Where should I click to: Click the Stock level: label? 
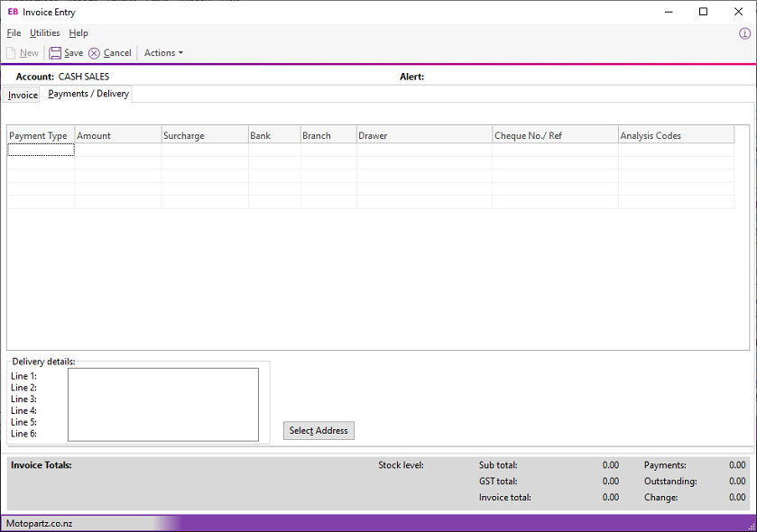(402, 465)
